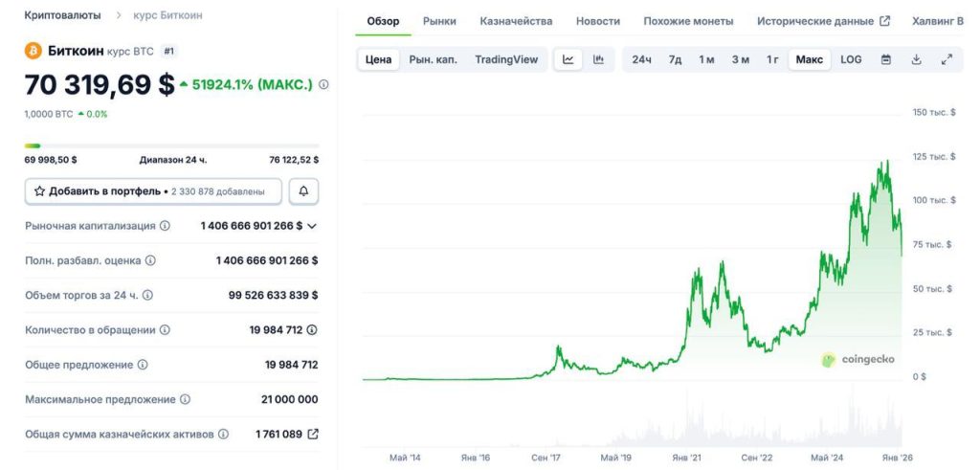
Task: Go to the Новости tab
Action: (x=598, y=21)
